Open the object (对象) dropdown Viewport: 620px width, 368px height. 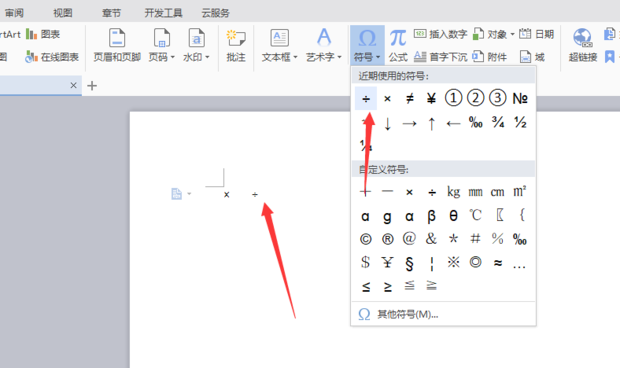click(x=494, y=34)
